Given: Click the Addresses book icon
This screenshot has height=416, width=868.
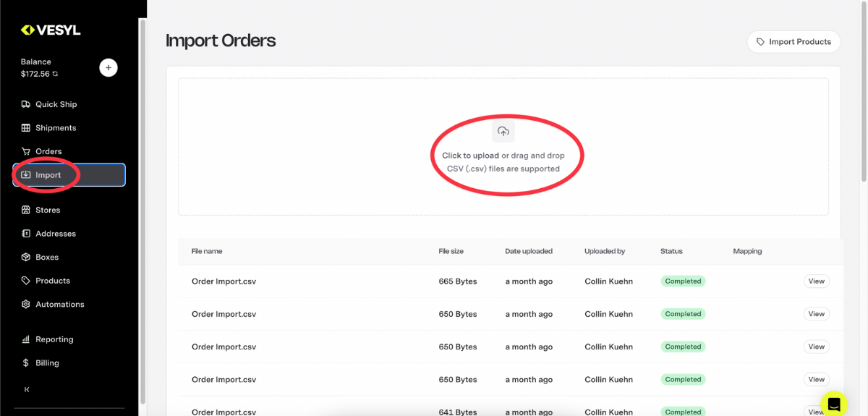Looking at the screenshot, I should tap(26, 234).
